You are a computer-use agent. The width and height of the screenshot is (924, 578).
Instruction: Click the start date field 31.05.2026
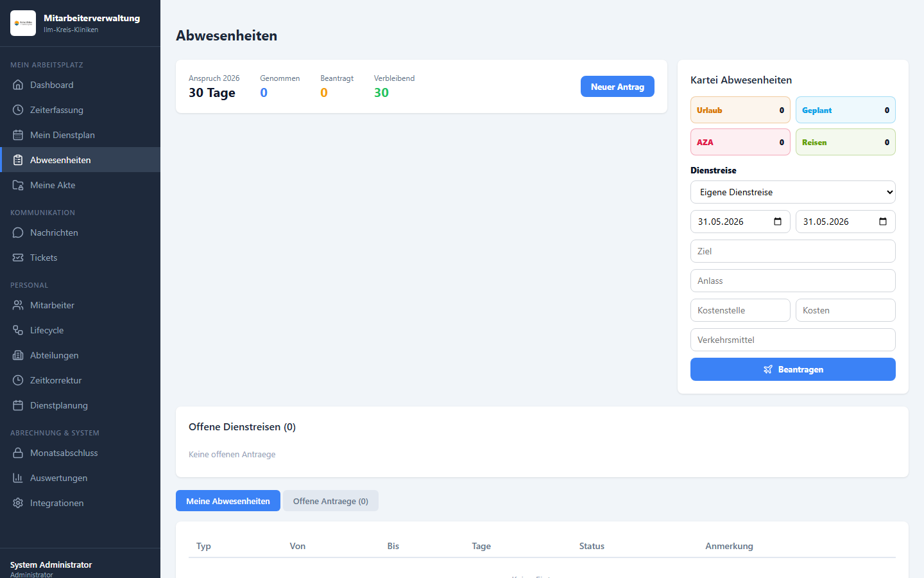[740, 222]
